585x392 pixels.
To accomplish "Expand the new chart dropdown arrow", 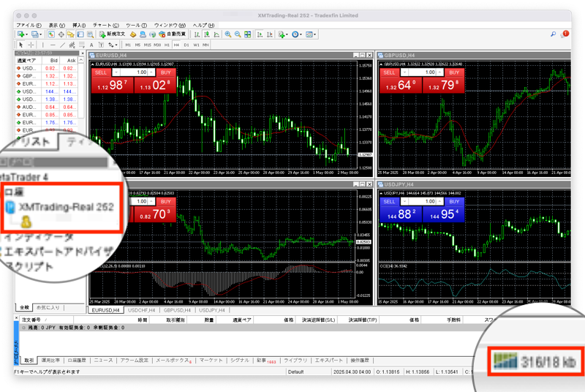I will (x=26, y=34).
